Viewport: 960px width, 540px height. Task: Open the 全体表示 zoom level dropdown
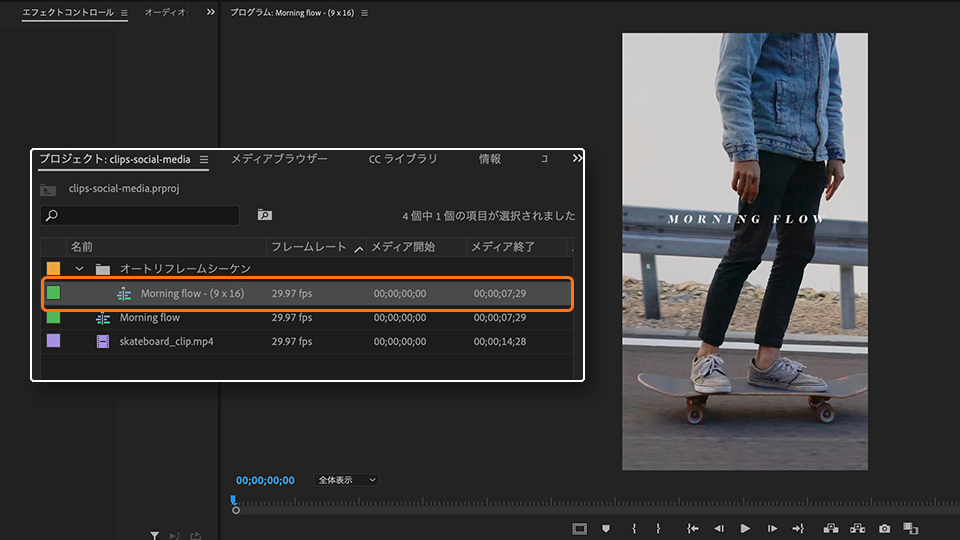(346, 480)
